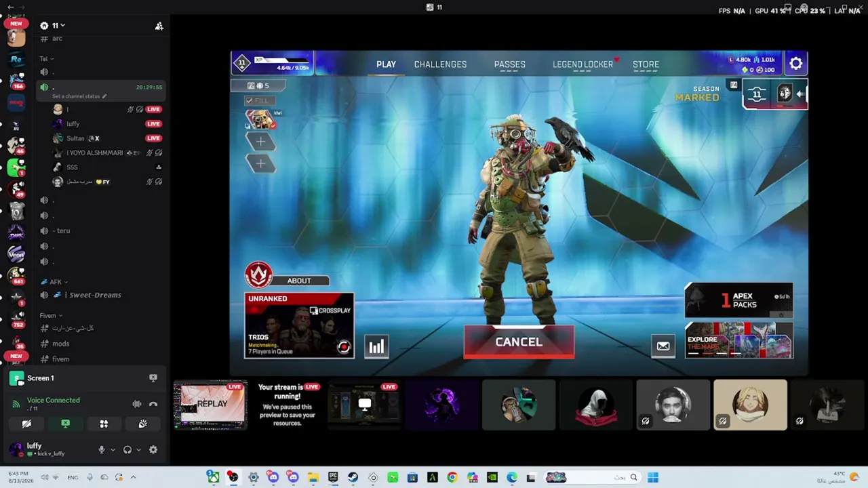
Task: Open the UNRANKED Trios mode card
Action: coord(299,325)
